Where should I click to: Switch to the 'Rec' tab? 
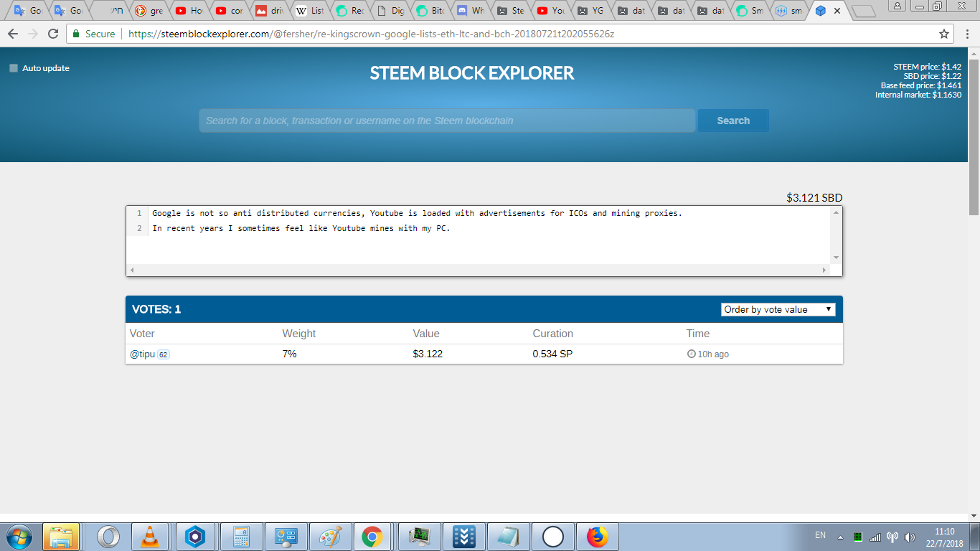pyautogui.click(x=351, y=11)
